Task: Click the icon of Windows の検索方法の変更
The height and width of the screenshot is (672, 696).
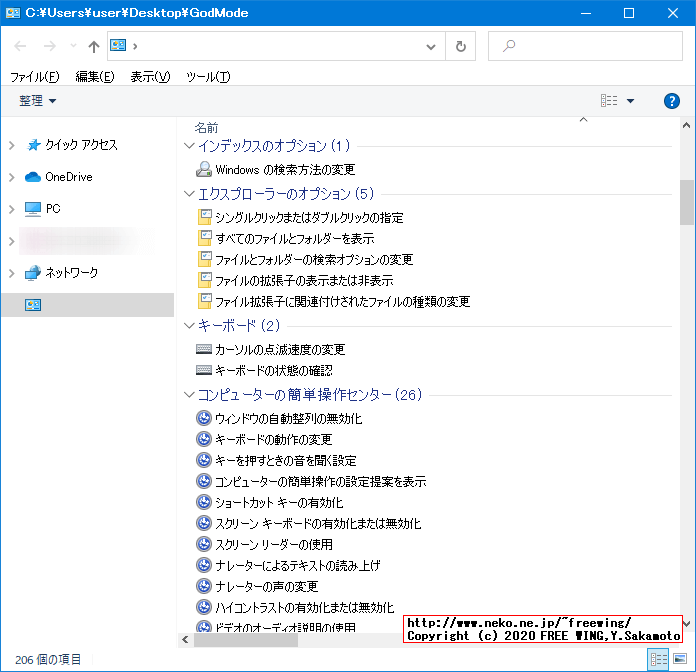Action: click(x=204, y=169)
